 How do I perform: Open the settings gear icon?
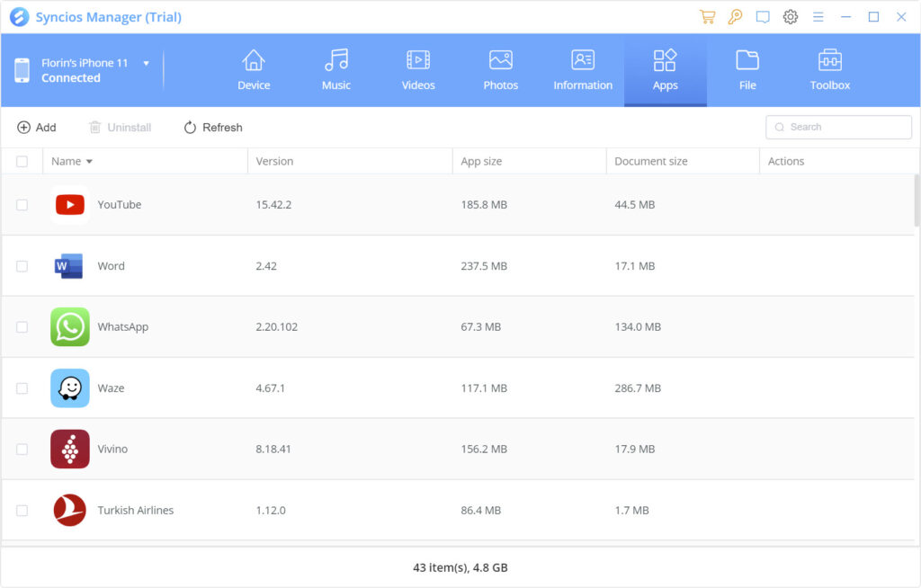tap(791, 17)
